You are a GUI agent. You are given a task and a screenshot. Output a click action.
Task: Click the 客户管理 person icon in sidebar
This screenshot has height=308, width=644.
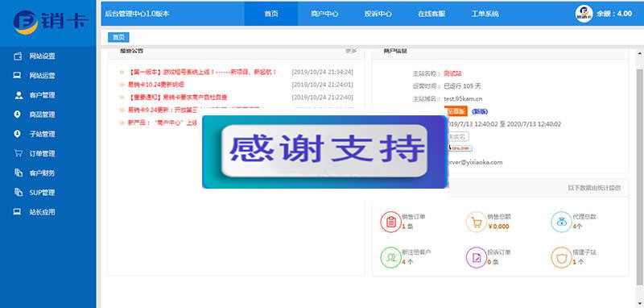[19, 95]
